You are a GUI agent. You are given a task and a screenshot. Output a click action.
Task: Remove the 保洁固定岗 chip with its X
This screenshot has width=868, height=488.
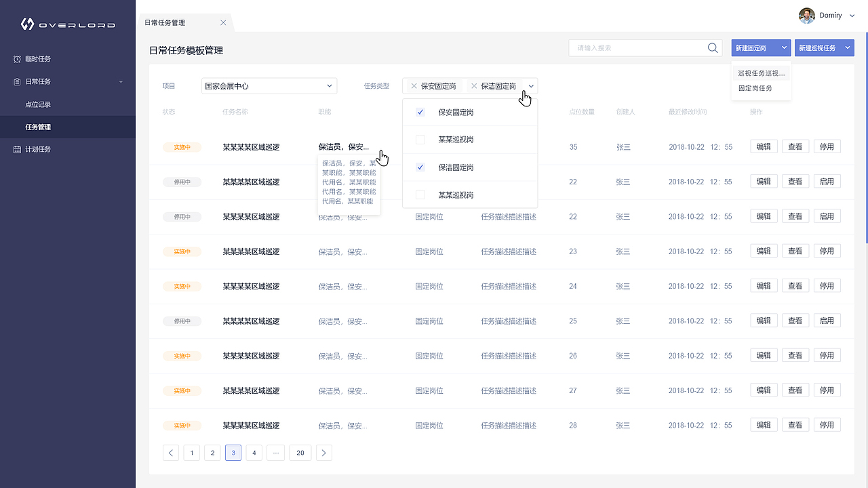(474, 86)
